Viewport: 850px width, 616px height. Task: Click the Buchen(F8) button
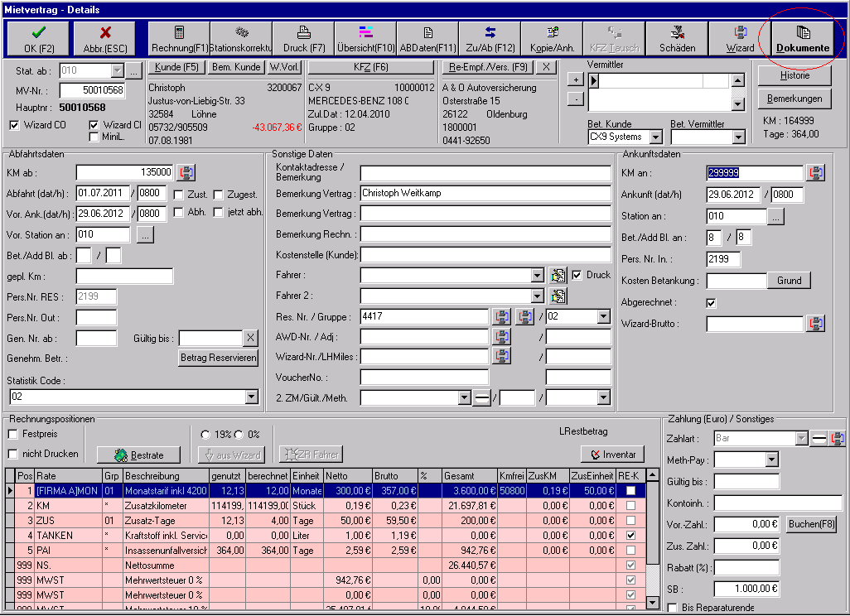[810, 524]
